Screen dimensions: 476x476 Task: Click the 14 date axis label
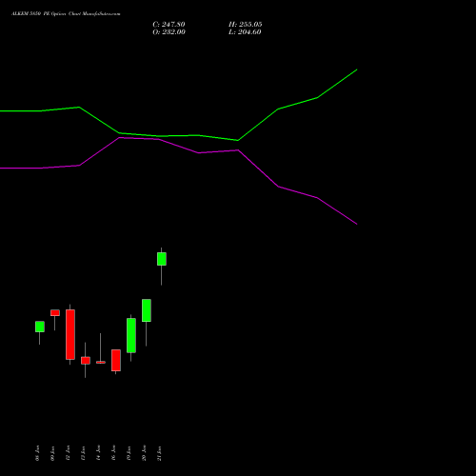(x=98, y=453)
